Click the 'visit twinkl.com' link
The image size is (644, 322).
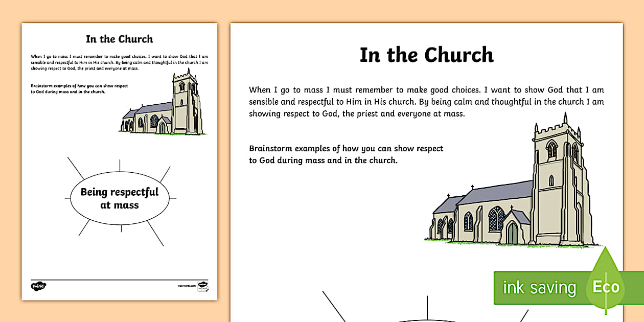click(187, 285)
